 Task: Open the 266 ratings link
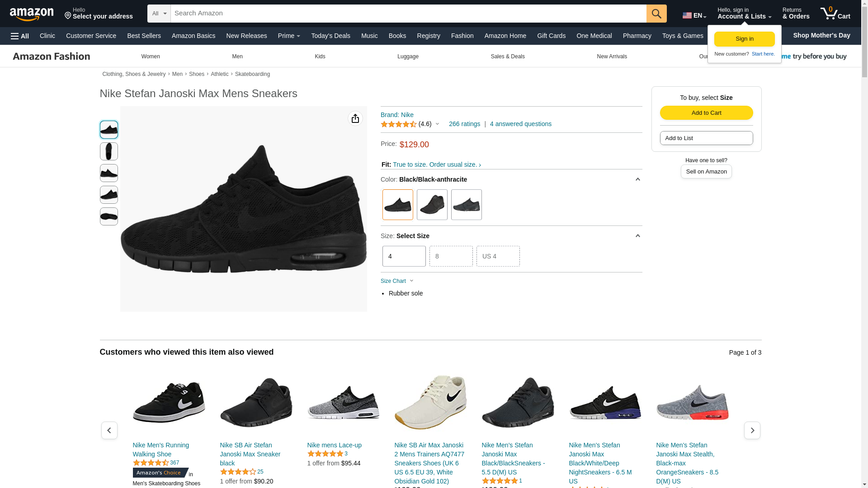pos(464,124)
